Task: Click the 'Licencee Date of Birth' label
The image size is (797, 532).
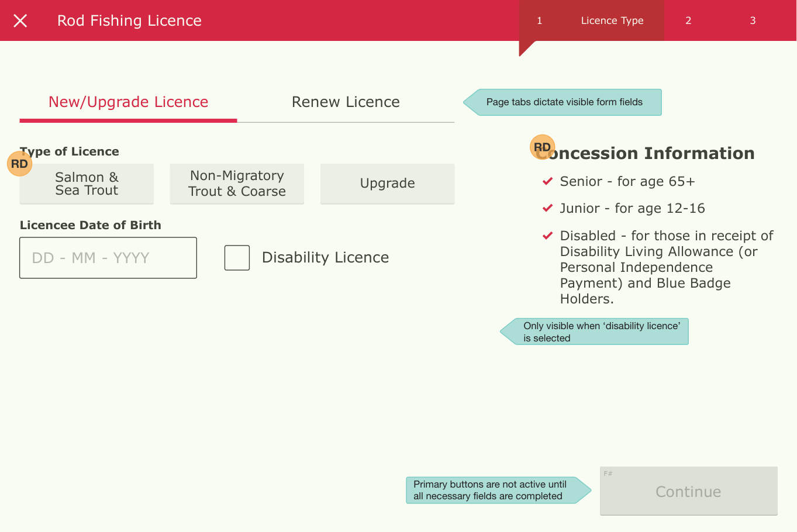Action: [x=91, y=225]
